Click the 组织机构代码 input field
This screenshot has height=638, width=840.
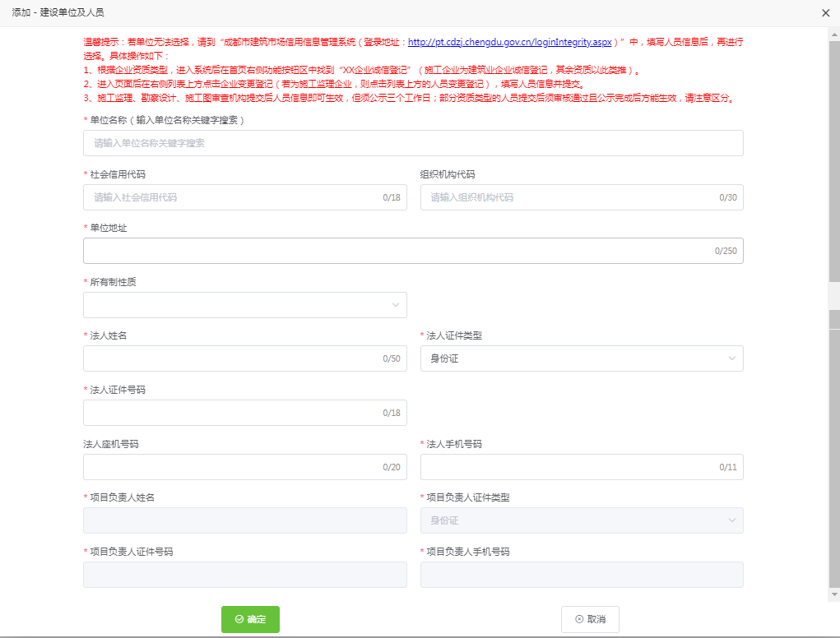582,196
